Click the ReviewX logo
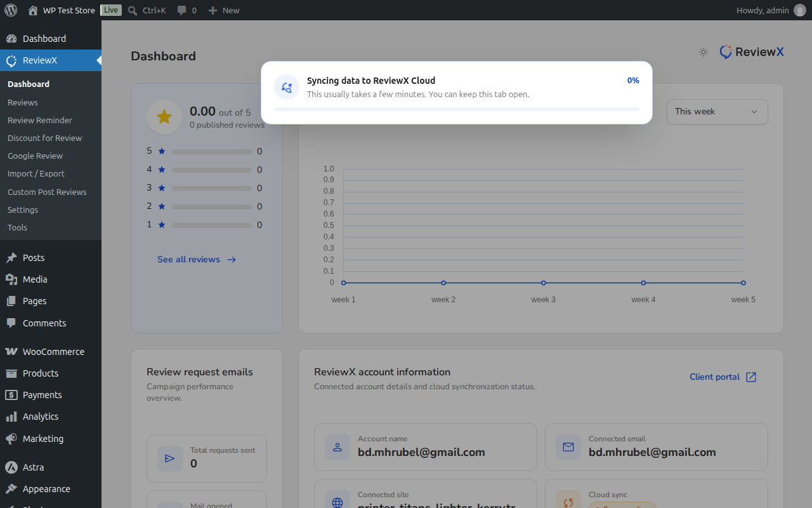The height and width of the screenshot is (508, 812). coord(752,52)
